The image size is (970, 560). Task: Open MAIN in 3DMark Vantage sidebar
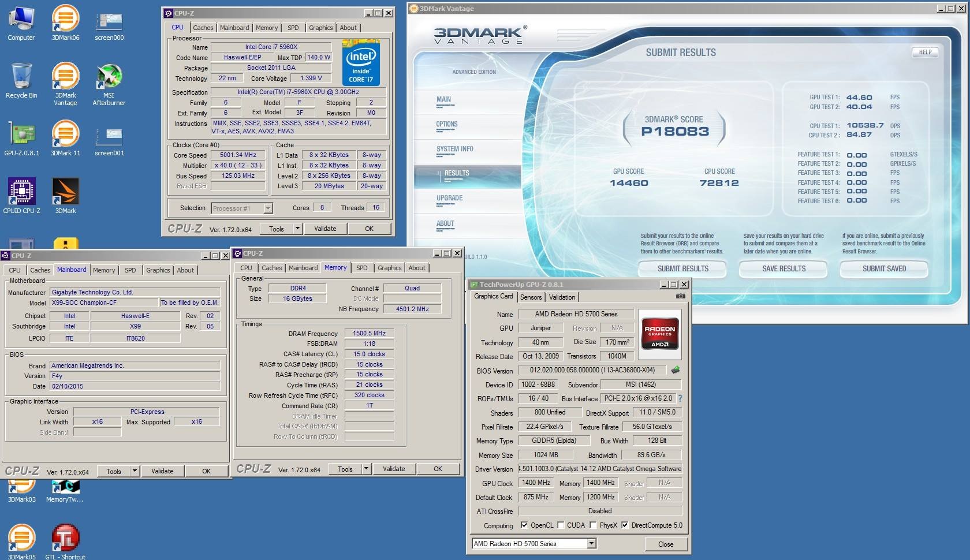(x=443, y=100)
